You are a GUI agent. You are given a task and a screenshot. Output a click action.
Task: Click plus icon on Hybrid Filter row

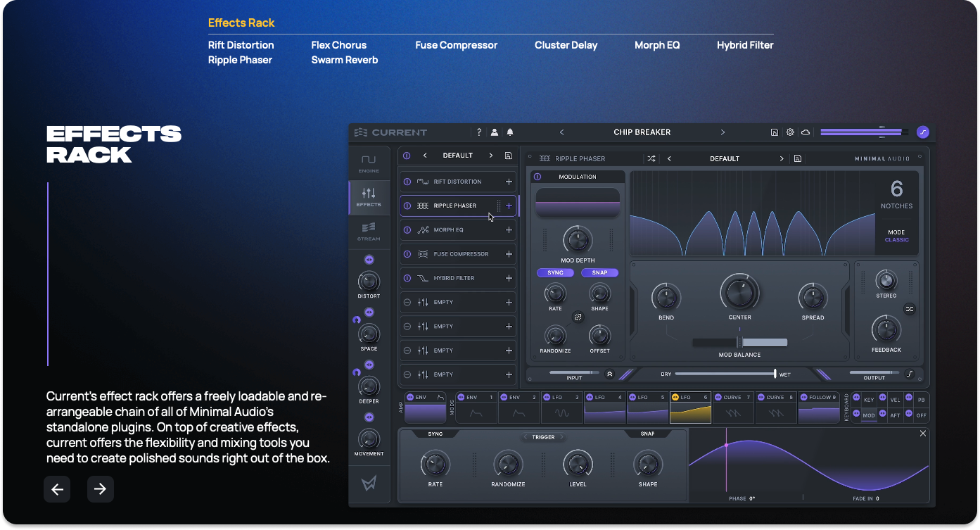click(509, 278)
